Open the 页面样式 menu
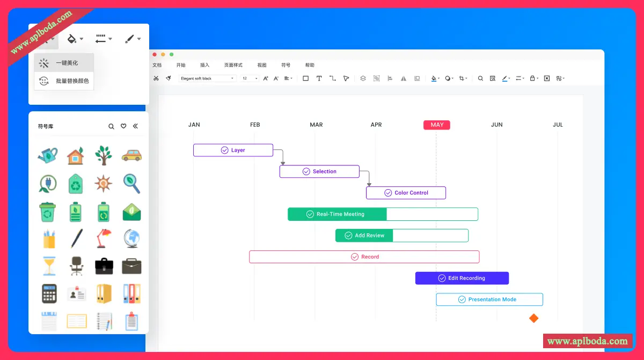The height and width of the screenshot is (360, 644). (x=233, y=65)
